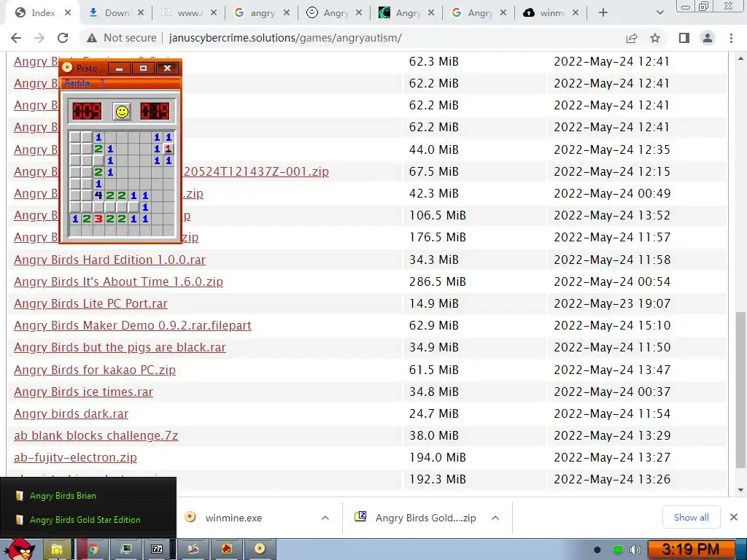Click the monitor icon on the taskbar
The width and height of the screenshot is (747, 560).
(126, 550)
